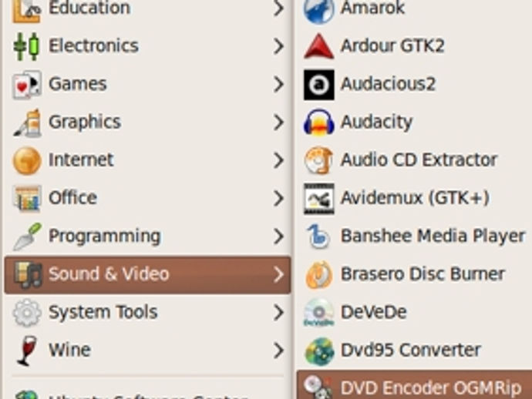Expand Education submenu arrow
This screenshot has height=399, width=532.
tap(278, 8)
